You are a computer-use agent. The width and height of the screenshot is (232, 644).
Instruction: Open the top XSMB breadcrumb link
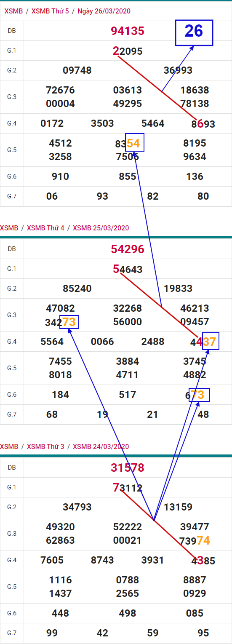tap(13, 11)
